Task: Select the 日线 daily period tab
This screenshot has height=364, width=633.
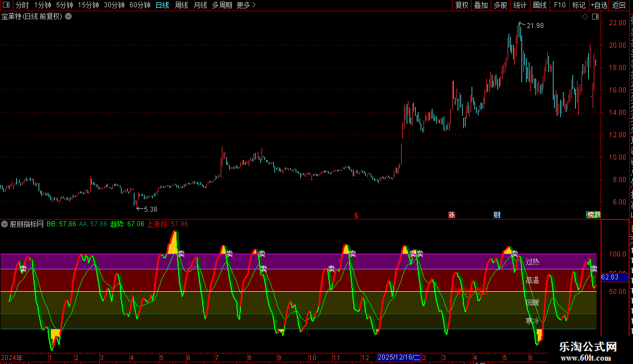Action: click(162, 5)
